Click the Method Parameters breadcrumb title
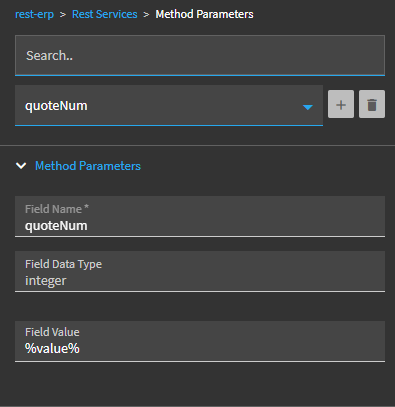 (x=204, y=14)
